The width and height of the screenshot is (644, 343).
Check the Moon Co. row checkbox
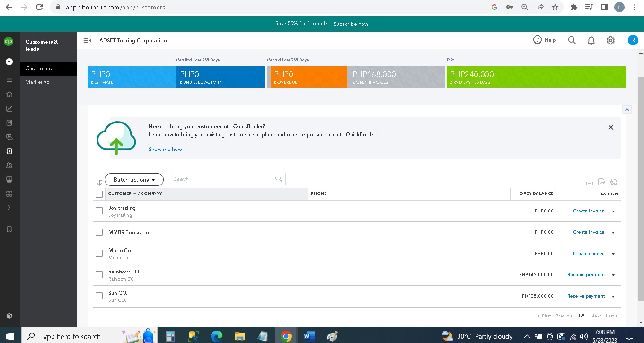tap(99, 254)
